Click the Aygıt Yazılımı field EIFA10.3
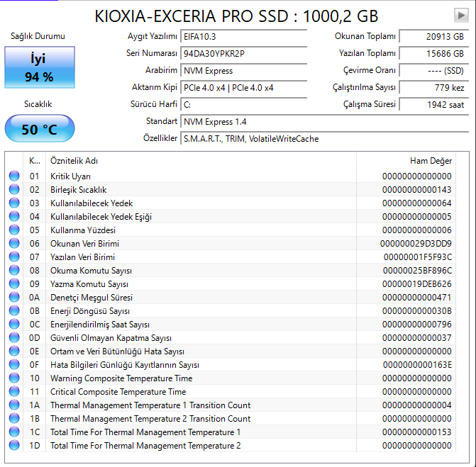Screen dimensions: 476x467 coord(244,37)
